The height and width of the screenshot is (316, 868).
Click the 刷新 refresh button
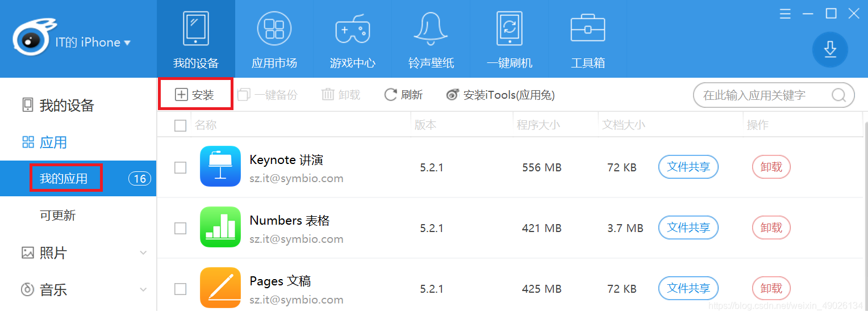click(x=404, y=95)
